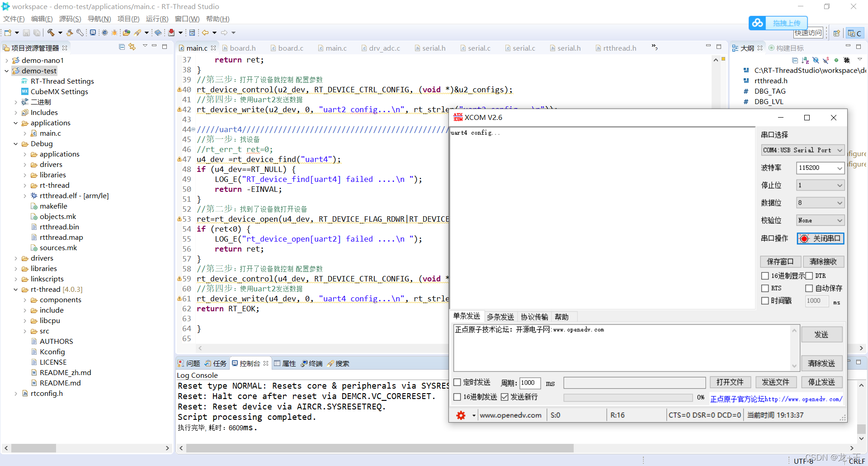Hide static members in outline view
Image resolution: width=868 pixels, height=466 pixels.
(x=826, y=60)
